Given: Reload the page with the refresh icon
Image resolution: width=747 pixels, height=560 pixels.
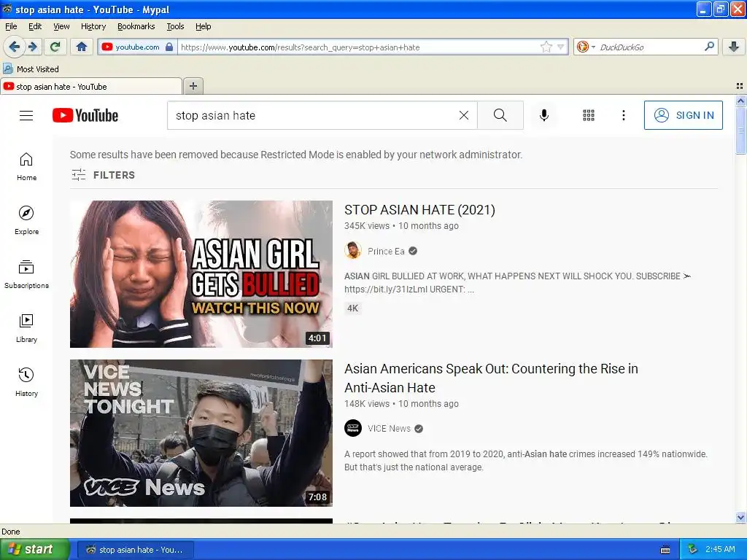Looking at the screenshot, I should (x=55, y=47).
